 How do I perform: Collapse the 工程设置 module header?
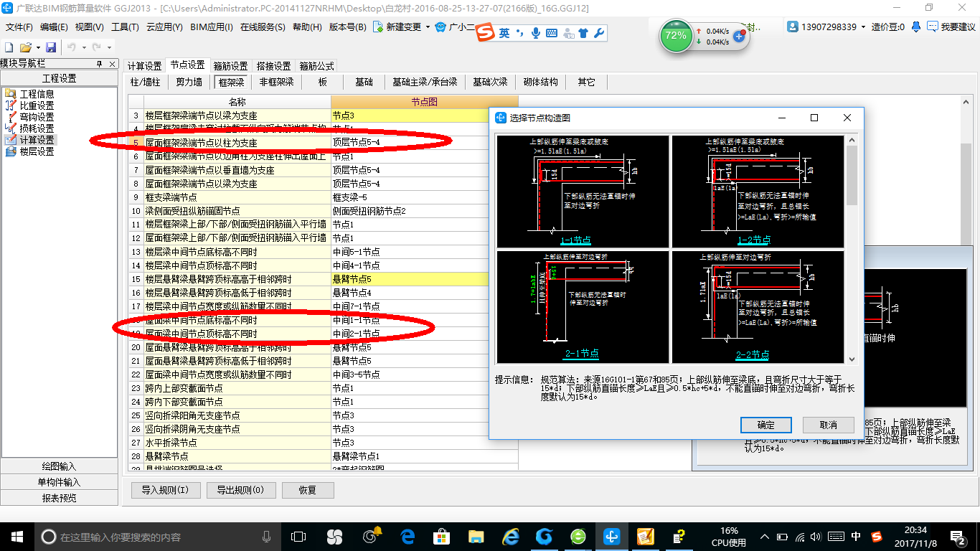(x=59, y=78)
